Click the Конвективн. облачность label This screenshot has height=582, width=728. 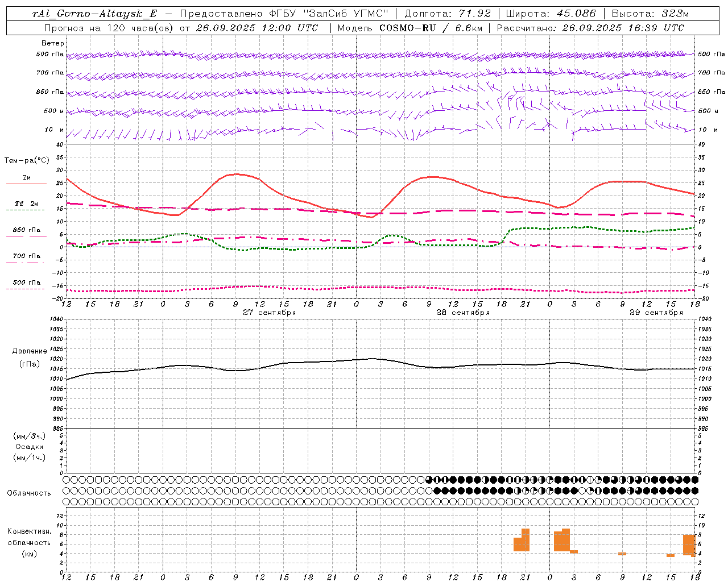[29, 537]
